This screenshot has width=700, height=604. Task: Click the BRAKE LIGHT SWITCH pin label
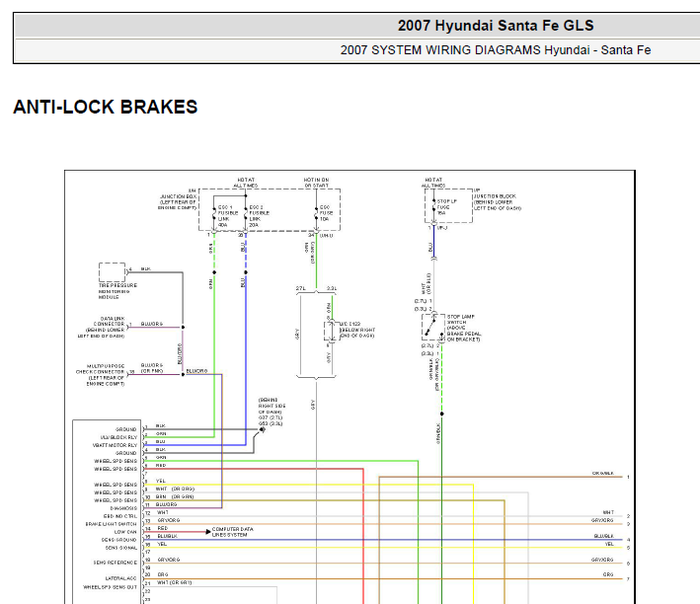click(x=112, y=524)
